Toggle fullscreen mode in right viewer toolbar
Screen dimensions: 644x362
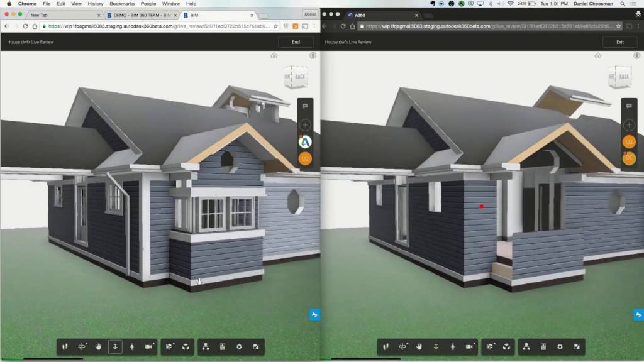pos(576,346)
